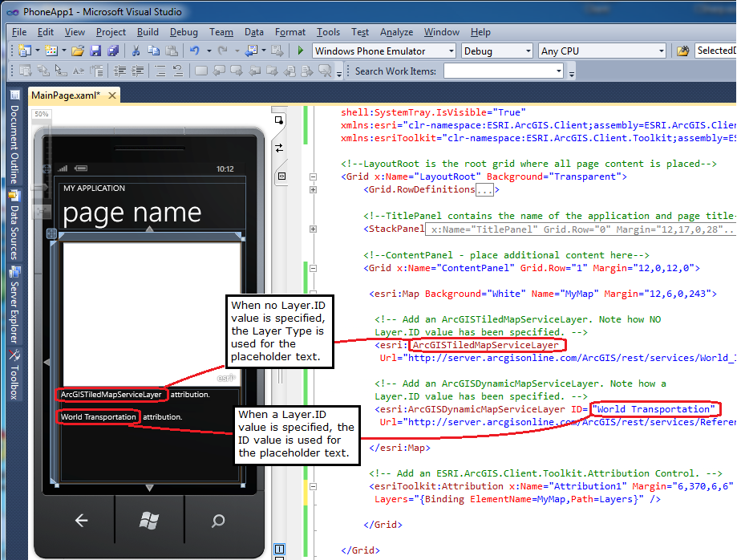Click the Clear All Bookmarks icon

click(325, 71)
